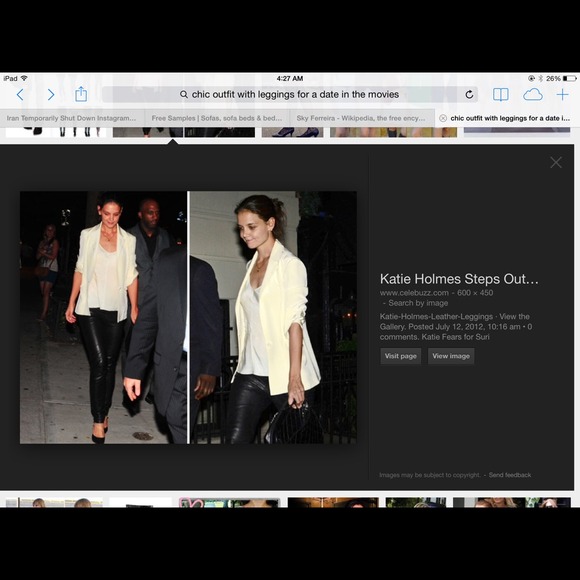This screenshot has width=580, height=580.
Task: Click the View image button
Action: (451, 356)
